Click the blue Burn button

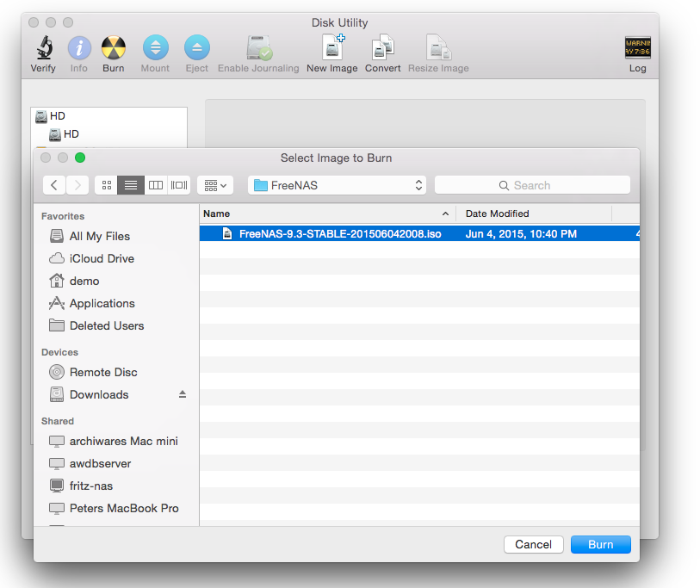pos(601,545)
